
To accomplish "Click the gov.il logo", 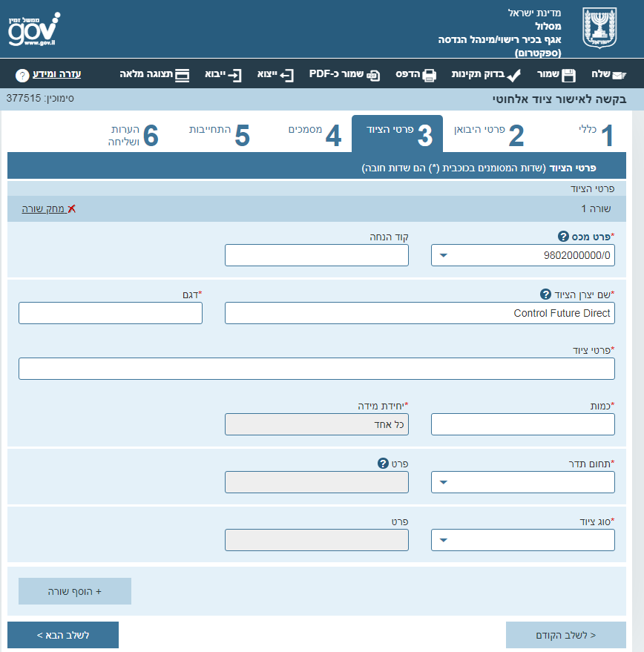I will (34, 29).
